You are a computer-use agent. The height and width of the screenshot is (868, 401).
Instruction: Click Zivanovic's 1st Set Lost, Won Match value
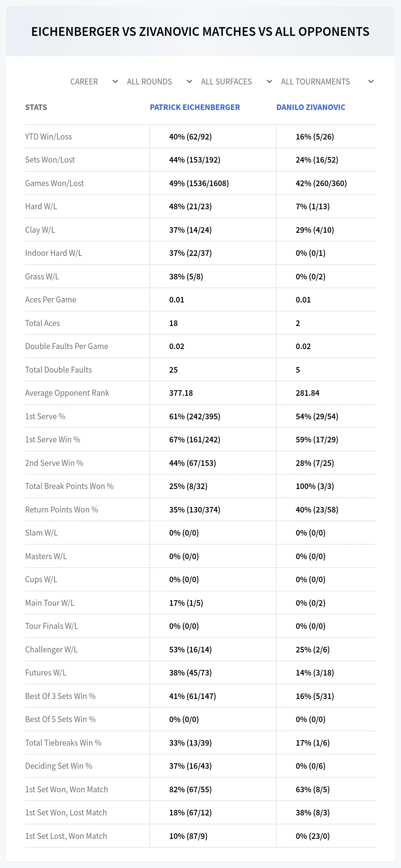point(313,836)
